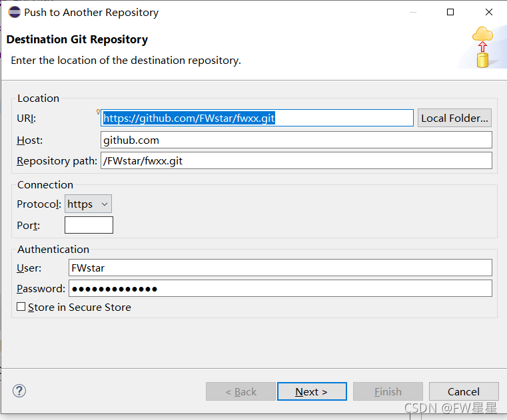This screenshot has height=420, width=507.
Task: Click the User field containing FWstar
Action: click(x=280, y=268)
